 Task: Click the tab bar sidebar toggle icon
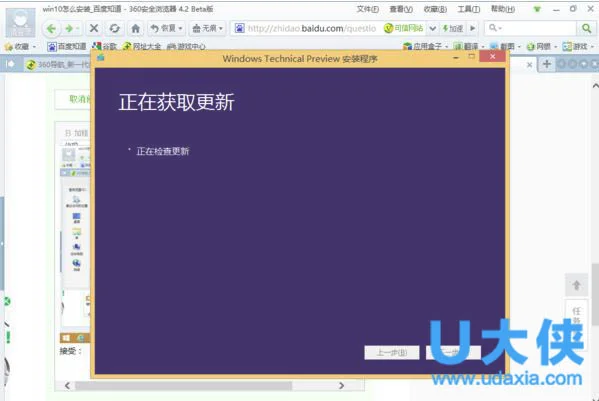point(10,64)
